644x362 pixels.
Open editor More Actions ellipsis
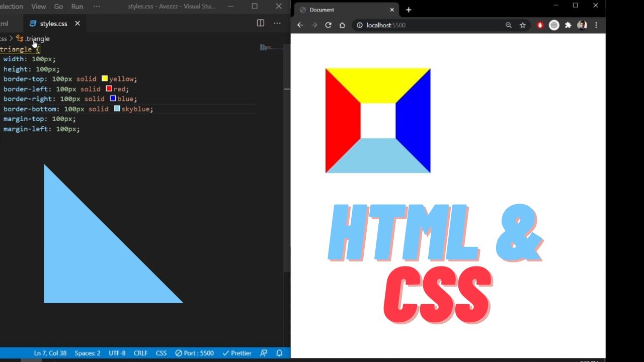click(x=277, y=23)
